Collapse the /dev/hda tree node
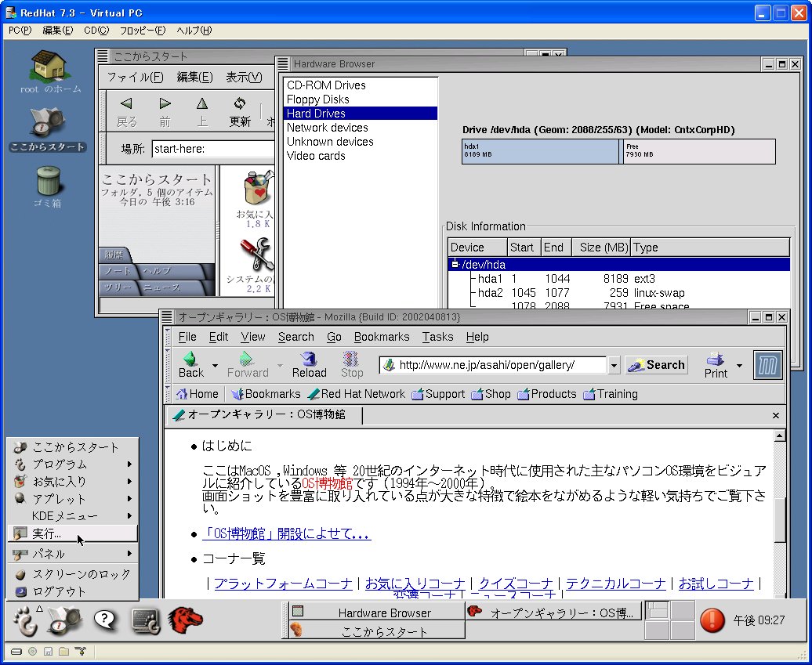 point(455,264)
